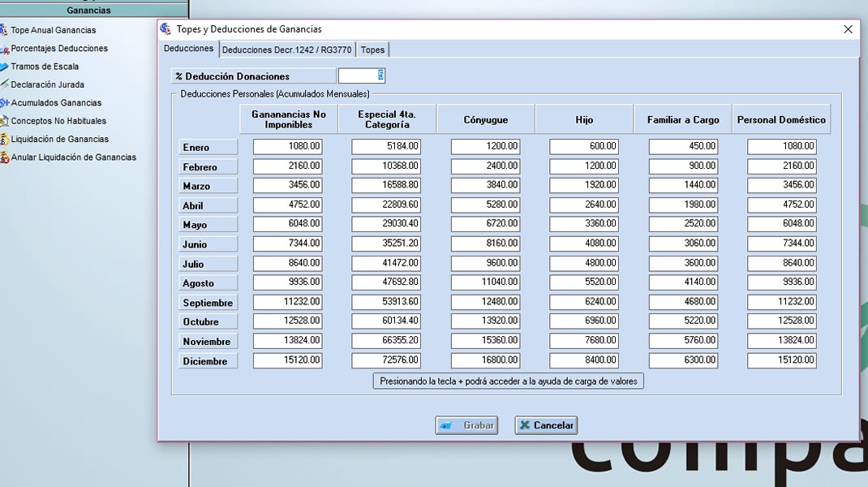The image size is (868, 487).
Task: Click Abril Hijo field 2640.00
Action: pos(584,205)
